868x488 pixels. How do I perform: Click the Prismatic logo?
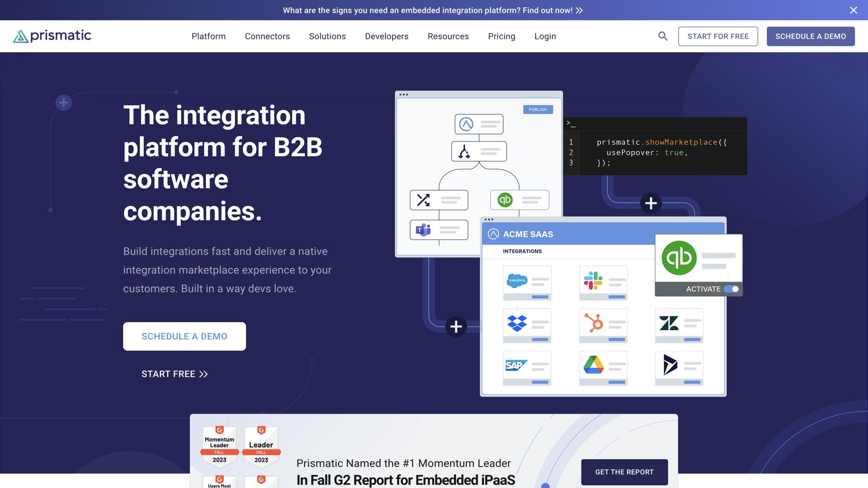(52, 36)
